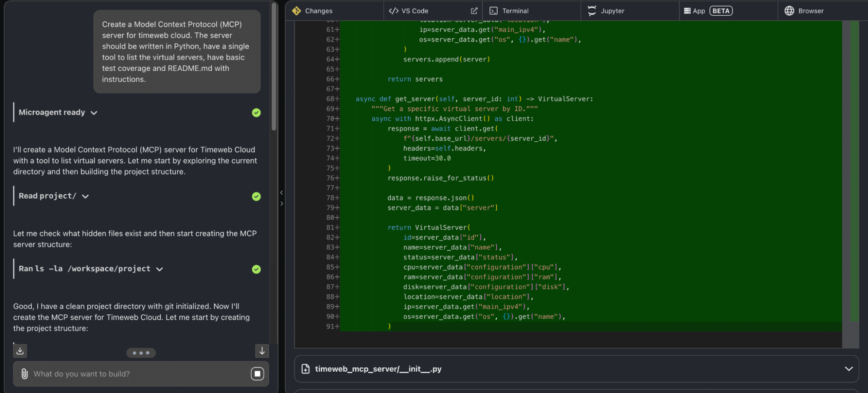Click the download conversation icon
Viewport: 868px width, 393px height.
tap(20, 350)
